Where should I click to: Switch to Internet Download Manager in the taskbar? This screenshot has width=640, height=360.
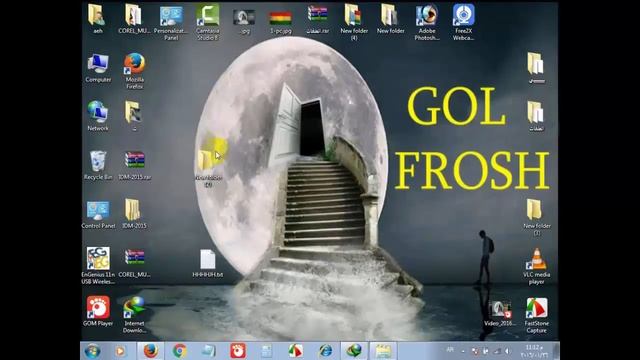(x=354, y=351)
